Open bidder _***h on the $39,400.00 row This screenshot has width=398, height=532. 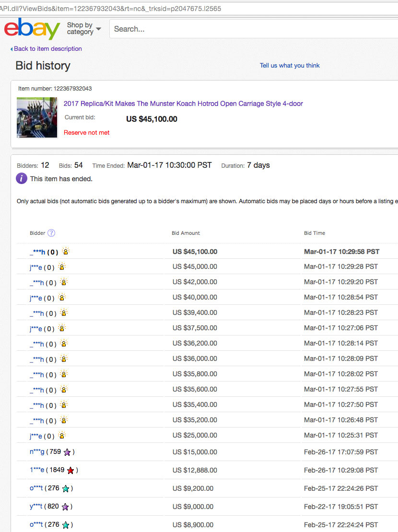[x=36, y=313]
